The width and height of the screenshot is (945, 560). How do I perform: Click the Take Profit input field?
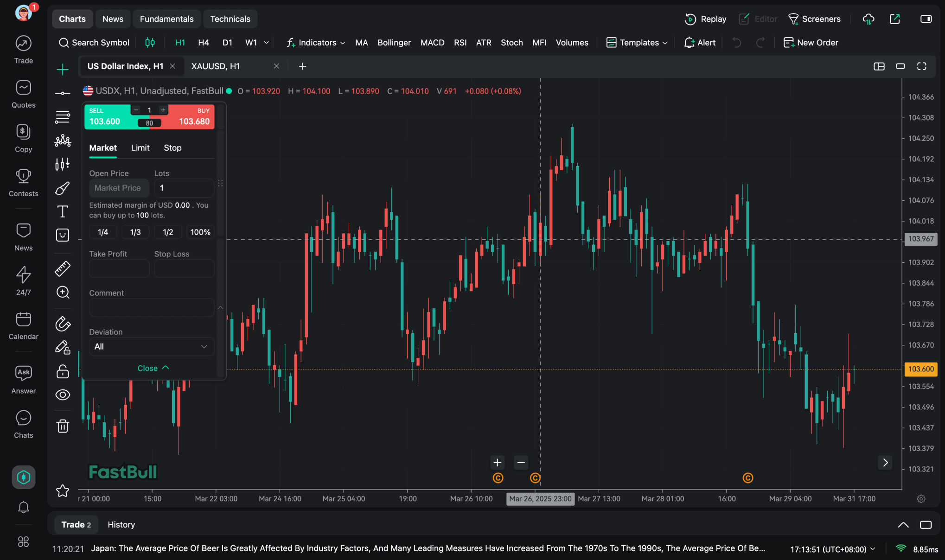coord(119,268)
